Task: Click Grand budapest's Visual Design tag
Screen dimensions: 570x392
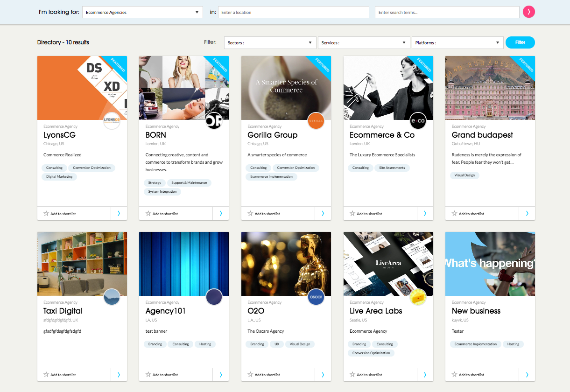Action: pos(465,175)
